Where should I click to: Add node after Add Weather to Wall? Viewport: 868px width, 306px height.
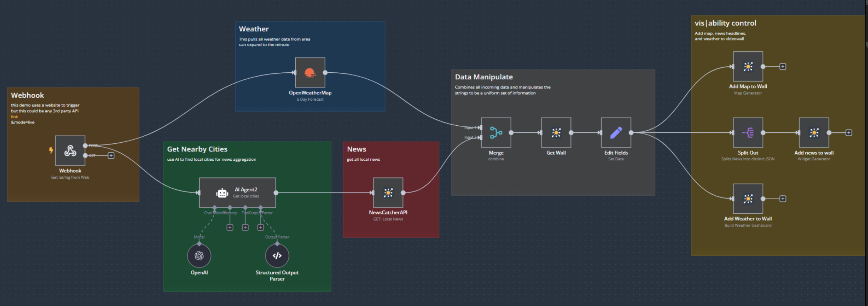(x=783, y=199)
